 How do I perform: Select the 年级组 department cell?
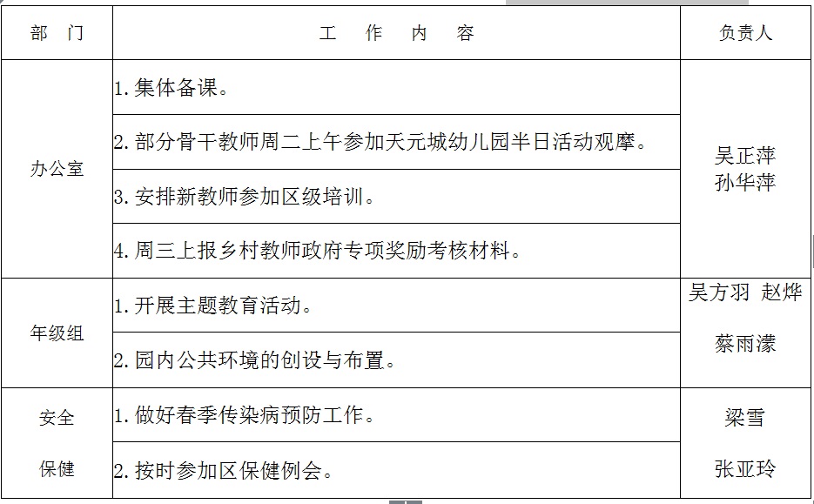[x=57, y=333]
